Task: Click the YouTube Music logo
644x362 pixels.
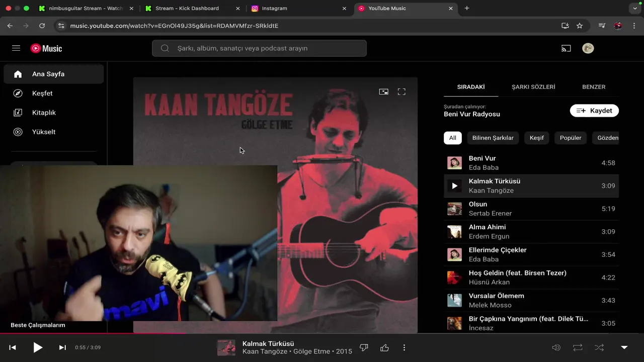Action: pos(46,48)
